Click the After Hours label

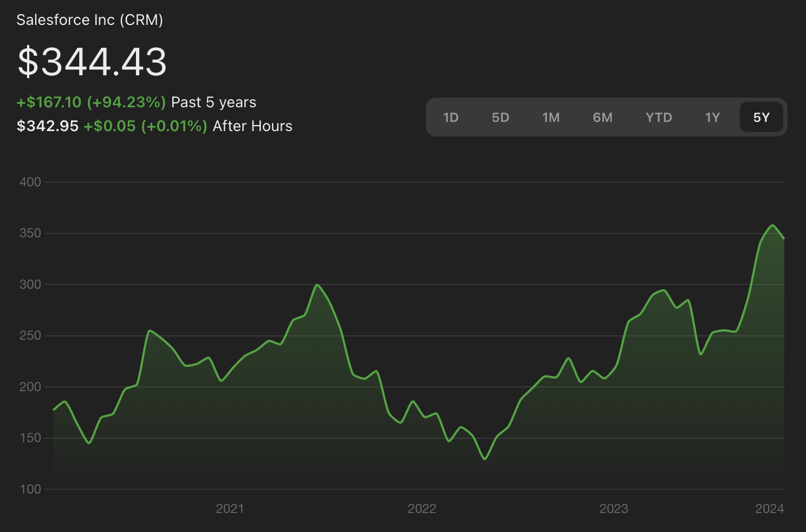tap(252, 126)
